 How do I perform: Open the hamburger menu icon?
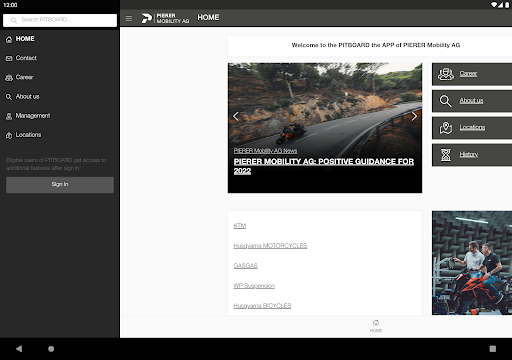pos(129,18)
